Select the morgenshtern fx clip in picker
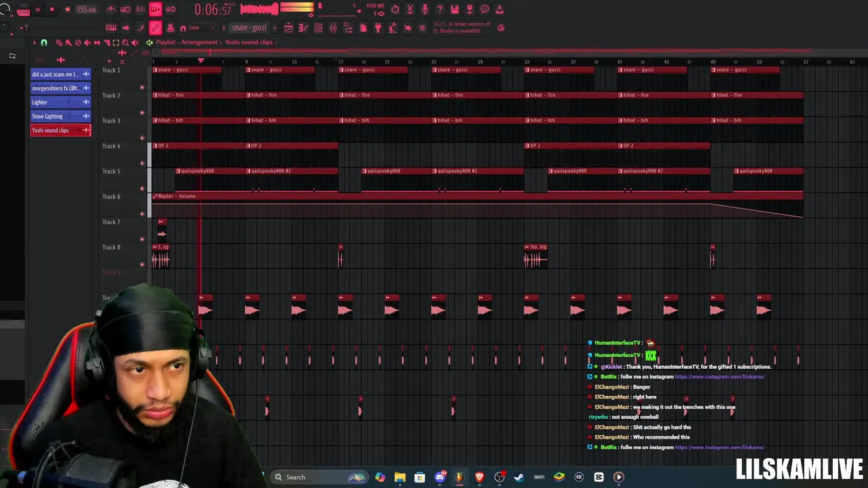The image size is (868, 488). tap(60, 88)
